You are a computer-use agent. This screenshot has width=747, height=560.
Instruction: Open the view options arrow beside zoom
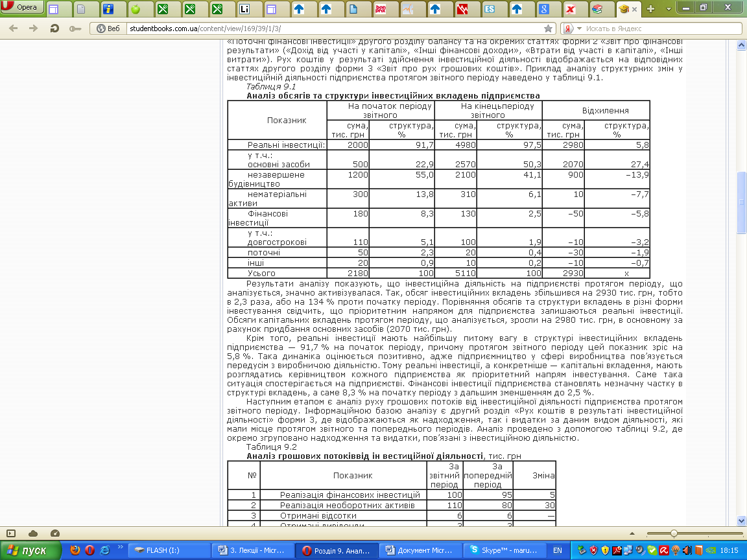point(632,533)
